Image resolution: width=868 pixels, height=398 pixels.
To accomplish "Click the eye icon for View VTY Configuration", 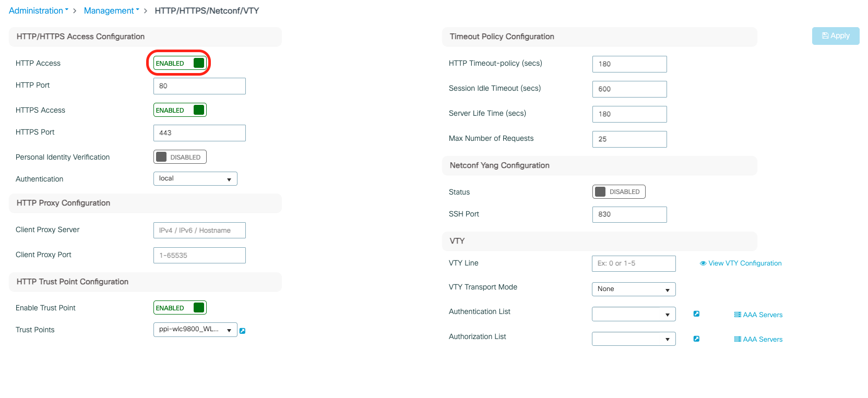I will click(703, 263).
